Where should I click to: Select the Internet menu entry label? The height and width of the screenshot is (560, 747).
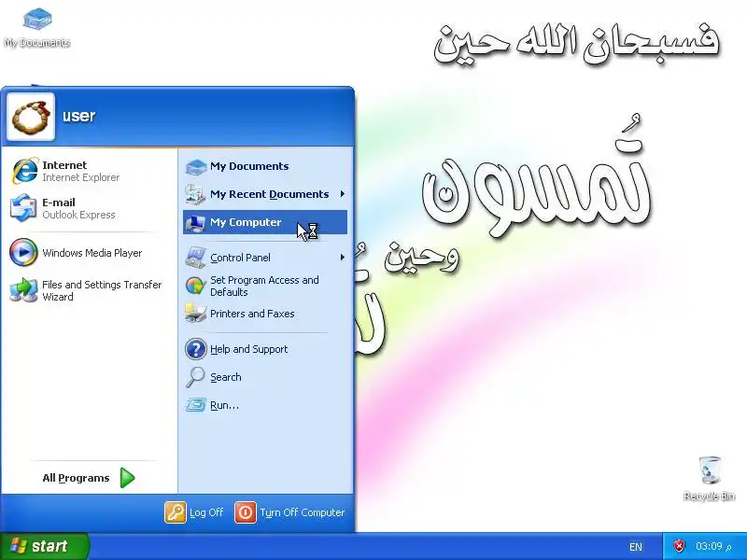pos(64,165)
